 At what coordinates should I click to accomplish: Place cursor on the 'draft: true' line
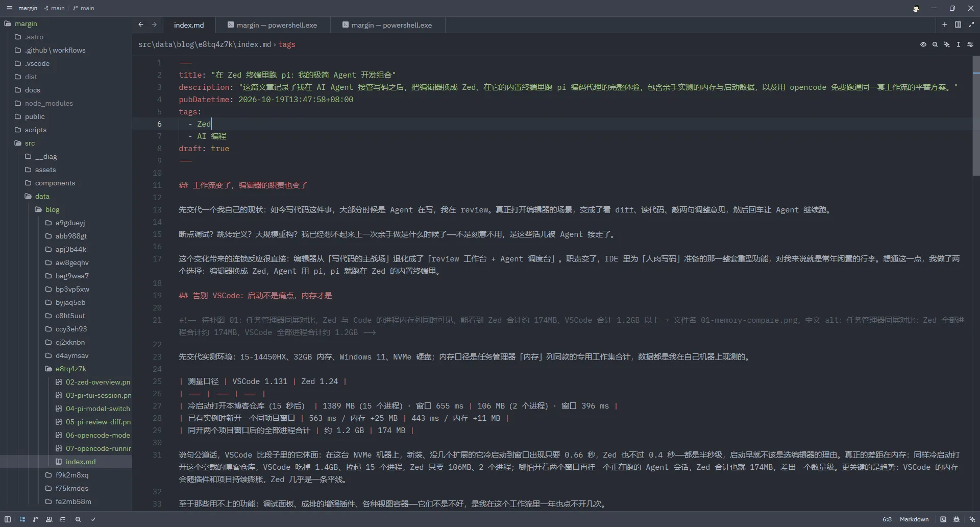tap(204, 149)
